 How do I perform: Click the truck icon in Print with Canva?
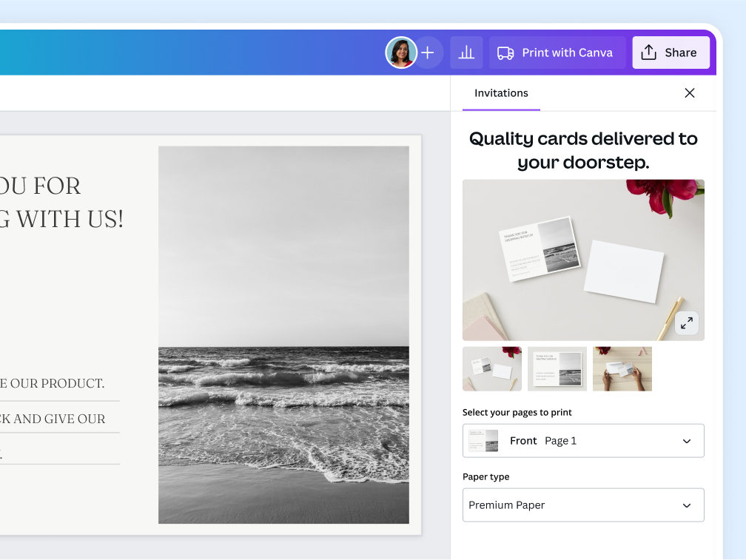(x=505, y=53)
